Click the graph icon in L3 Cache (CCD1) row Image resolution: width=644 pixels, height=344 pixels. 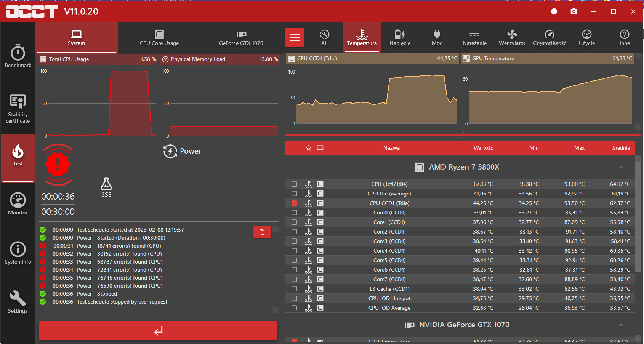click(320, 289)
